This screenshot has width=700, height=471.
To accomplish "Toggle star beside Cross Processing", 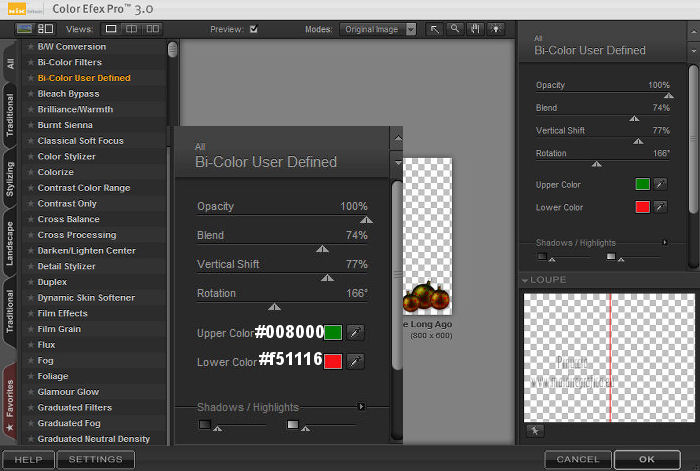I will tap(30, 235).
